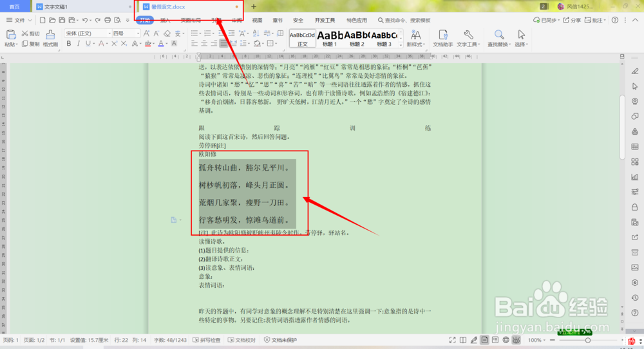Click the Paste clipboard icon

(11, 35)
